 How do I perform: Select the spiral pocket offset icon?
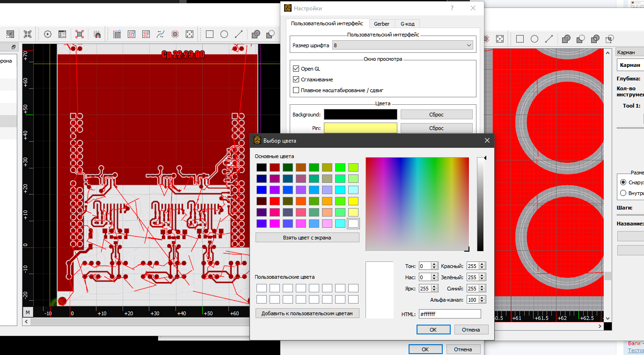click(132, 34)
